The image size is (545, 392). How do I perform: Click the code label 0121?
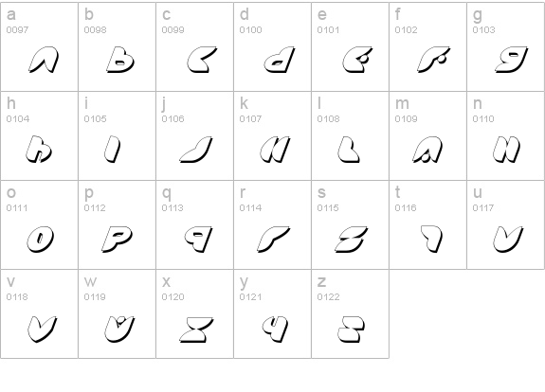coord(250,296)
